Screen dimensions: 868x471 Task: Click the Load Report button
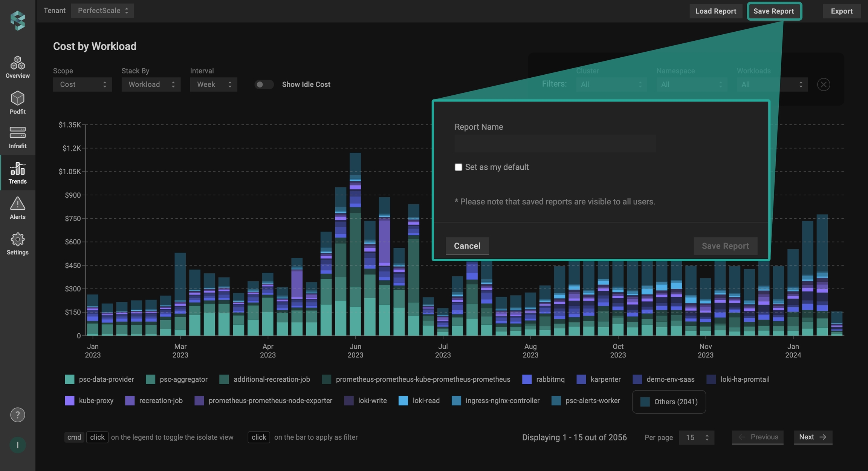click(x=715, y=11)
